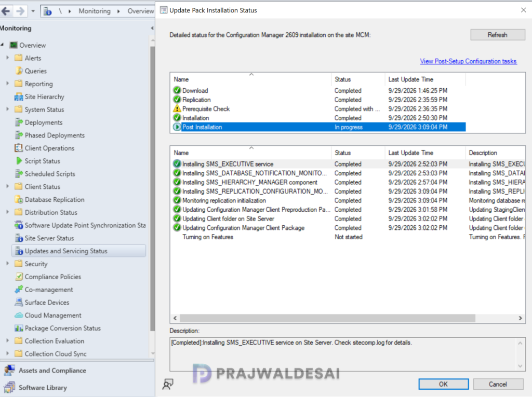Select the Turning on Features row

348,237
